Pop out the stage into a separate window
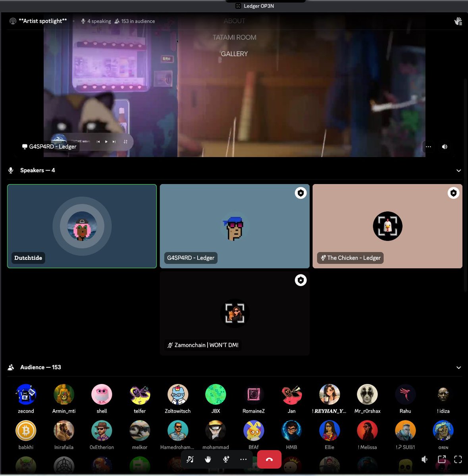This screenshot has height=476, width=468. (442, 459)
